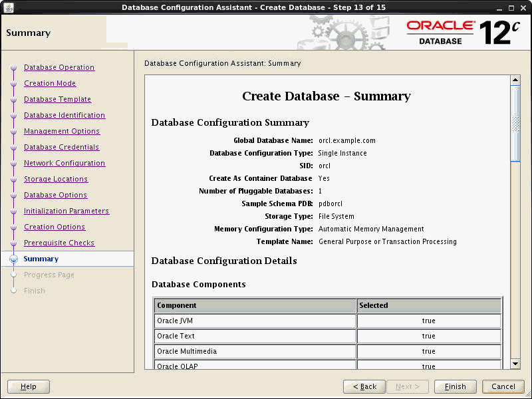This screenshot has height=399, width=532.
Task: Select the Oracle Multimedia table cell
Action: coord(255,351)
